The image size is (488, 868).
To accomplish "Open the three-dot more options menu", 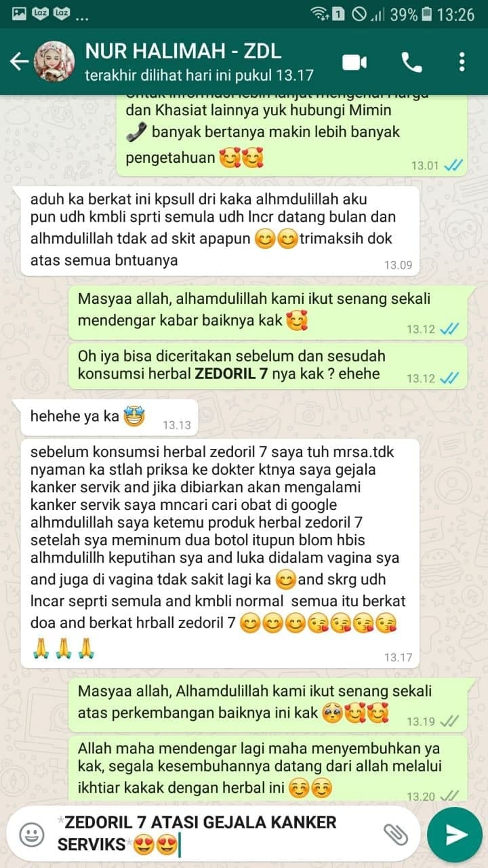I will [x=462, y=62].
